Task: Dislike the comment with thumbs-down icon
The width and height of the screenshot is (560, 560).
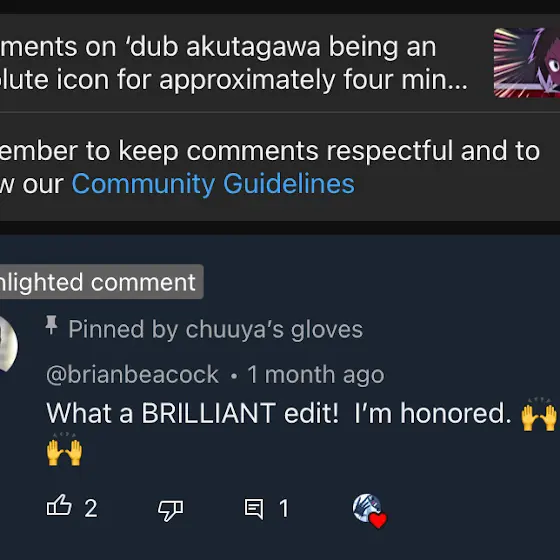Action: point(170,510)
